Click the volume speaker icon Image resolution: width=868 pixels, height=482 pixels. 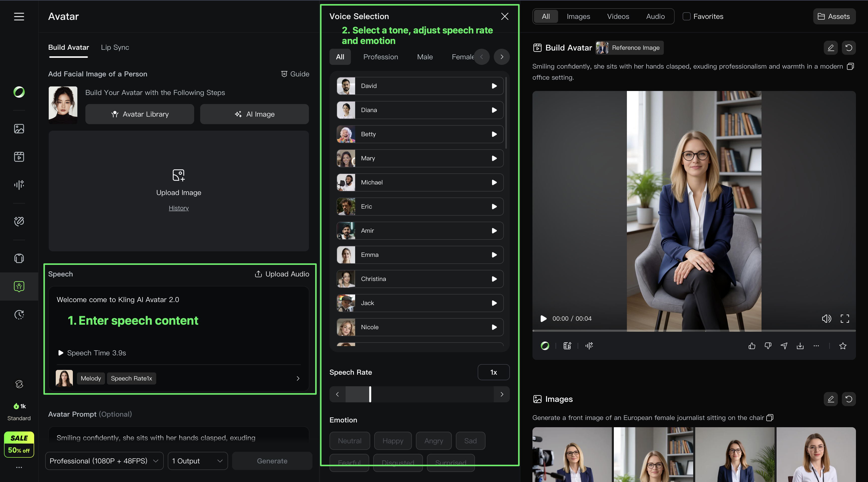[x=826, y=318]
